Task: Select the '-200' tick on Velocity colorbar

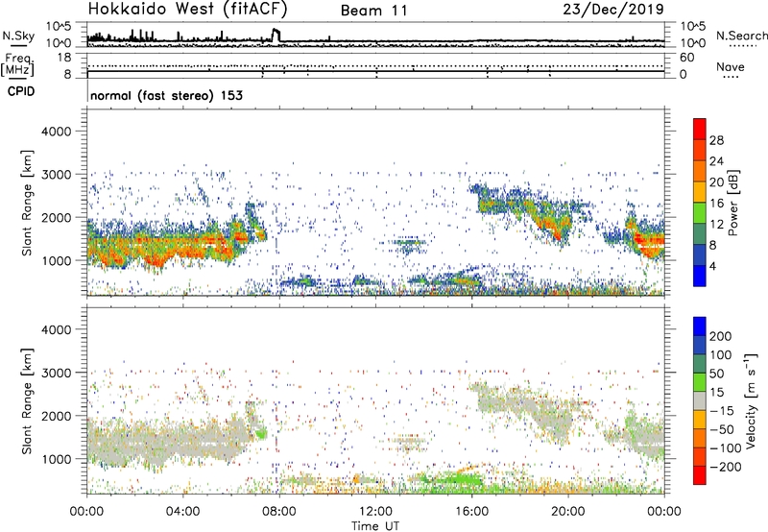Action: [x=726, y=467]
